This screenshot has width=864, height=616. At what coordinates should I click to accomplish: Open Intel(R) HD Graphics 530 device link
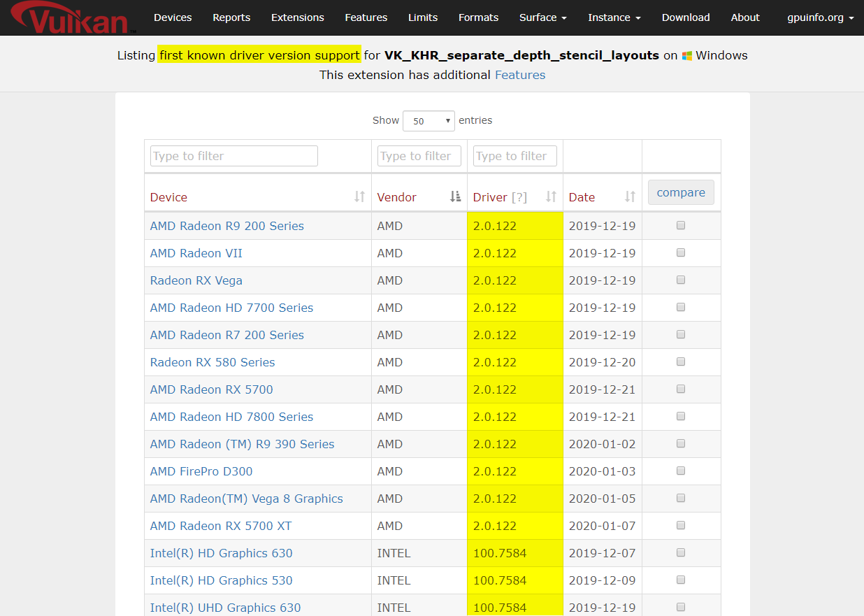(222, 580)
